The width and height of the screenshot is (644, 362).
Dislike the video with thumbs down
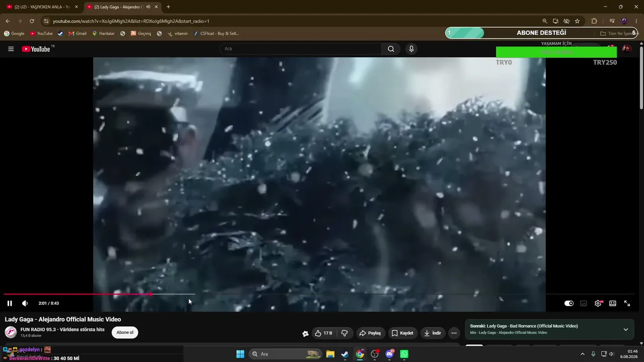[345, 333]
